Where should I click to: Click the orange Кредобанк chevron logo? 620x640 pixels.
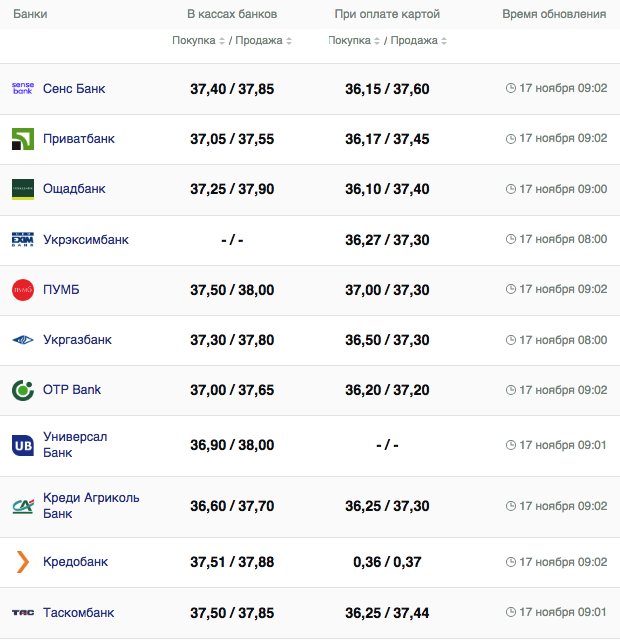(x=23, y=562)
